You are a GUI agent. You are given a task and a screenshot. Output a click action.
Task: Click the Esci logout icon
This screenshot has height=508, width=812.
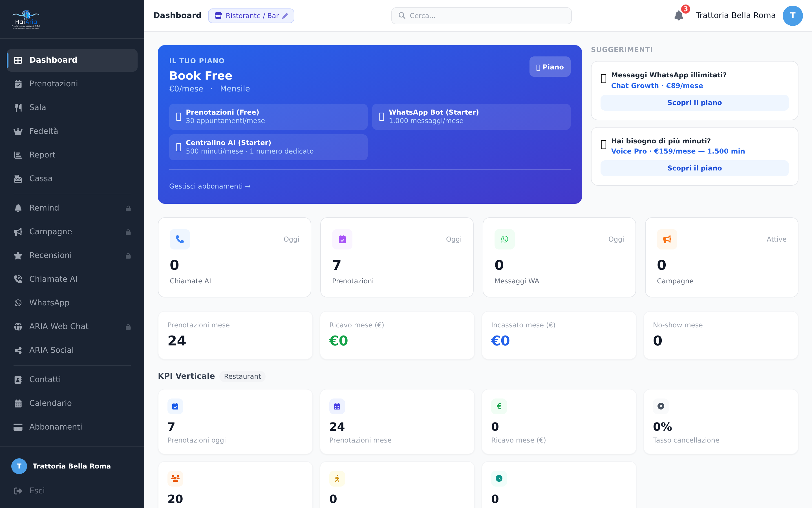pyautogui.click(x=18, y=491)
